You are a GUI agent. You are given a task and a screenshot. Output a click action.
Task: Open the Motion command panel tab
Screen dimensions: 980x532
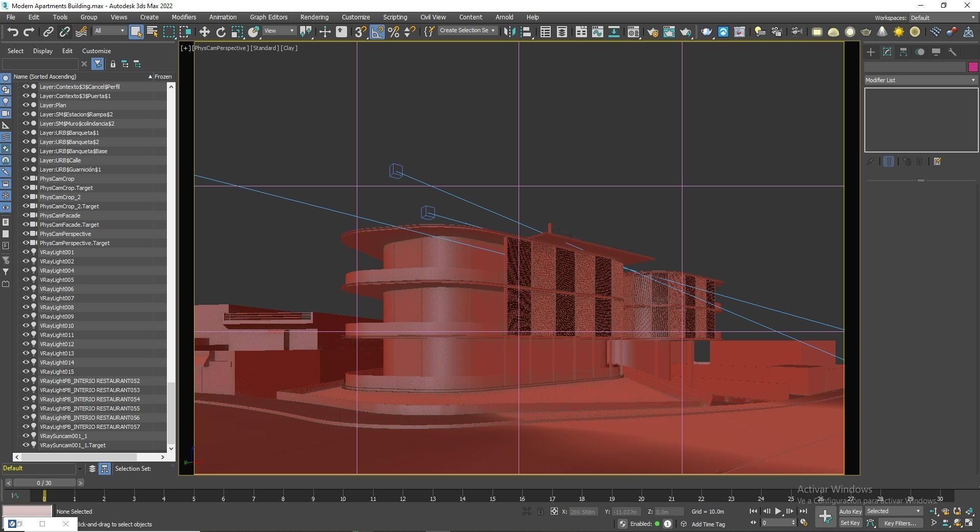coord(920,52)
